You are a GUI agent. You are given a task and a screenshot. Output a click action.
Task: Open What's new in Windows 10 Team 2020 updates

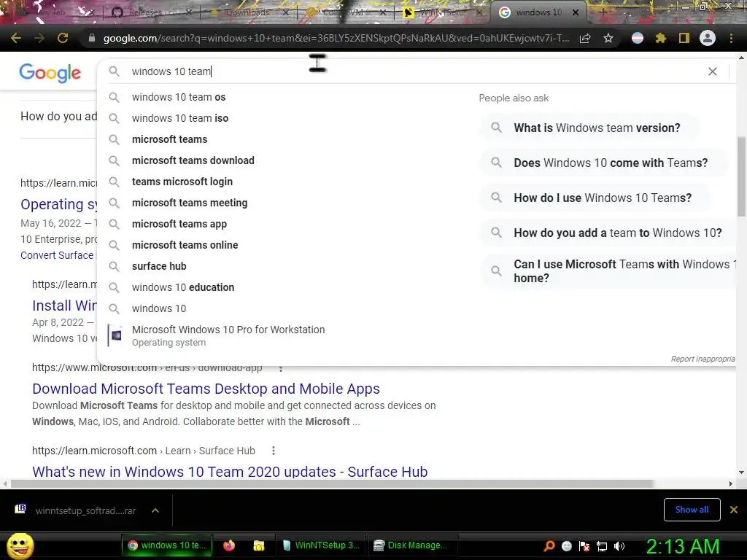point(230,472)
